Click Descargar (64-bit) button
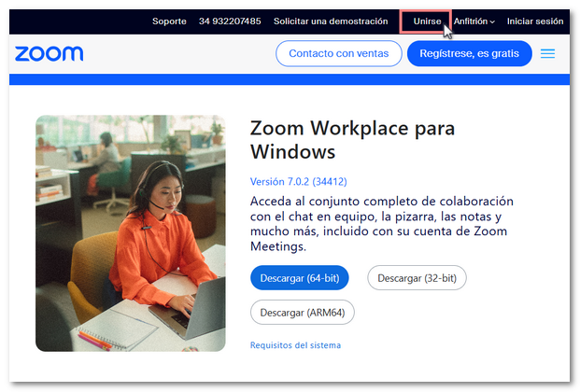Screen dimensions: 580x392 coord(300,278)
